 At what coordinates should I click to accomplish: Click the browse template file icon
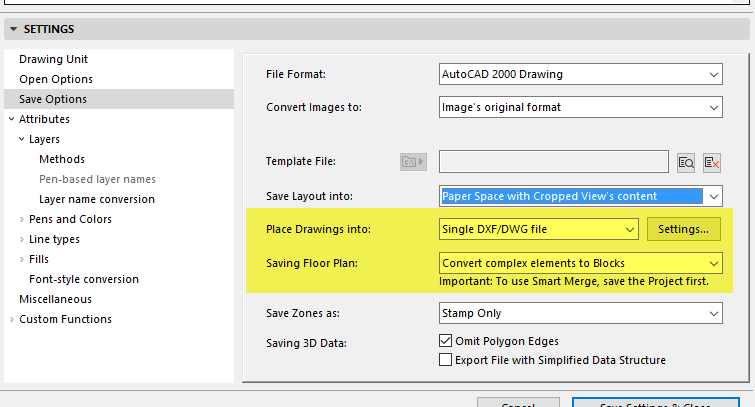point(686,161)
